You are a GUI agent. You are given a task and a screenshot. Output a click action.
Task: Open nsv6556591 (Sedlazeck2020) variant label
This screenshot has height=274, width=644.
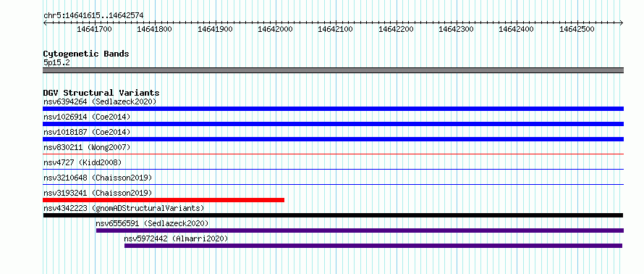153,223
